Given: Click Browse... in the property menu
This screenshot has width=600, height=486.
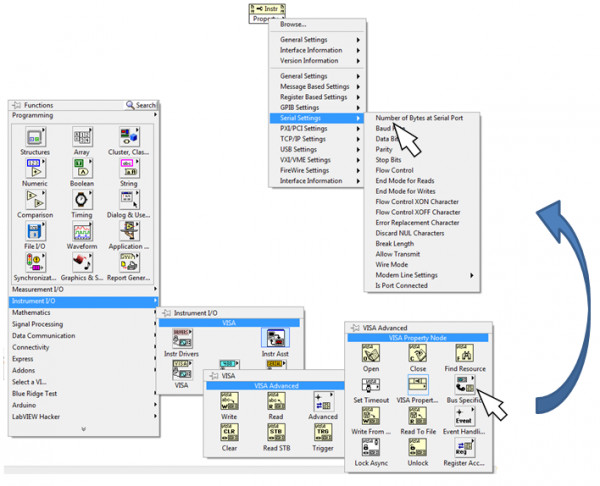Looking at the screenshot, I should click(x=293, y=24).
